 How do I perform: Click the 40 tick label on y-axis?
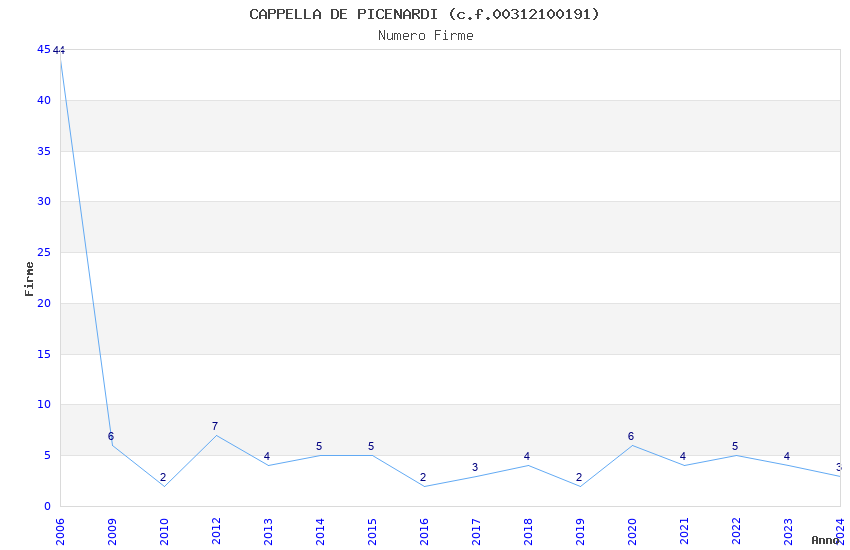(44, 100)
